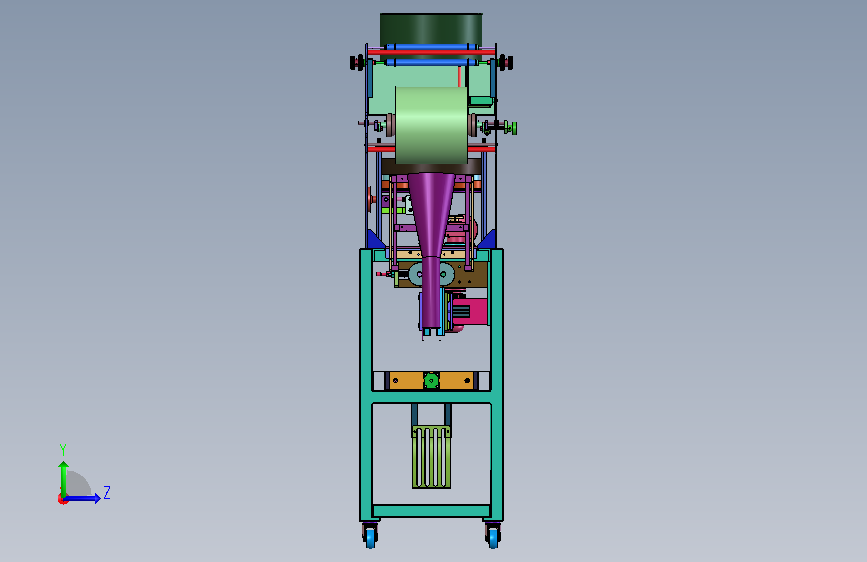Click the blue Z axis arrow of triad

(83, 498)
